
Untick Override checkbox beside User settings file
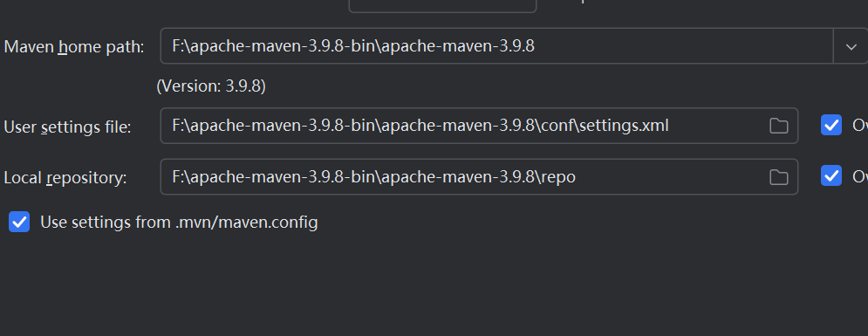coord(830,126)
